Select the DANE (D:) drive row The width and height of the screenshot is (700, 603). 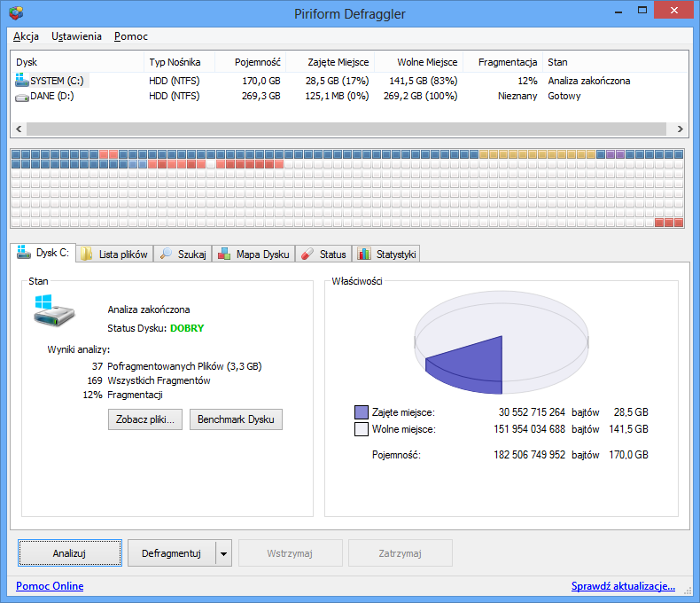click(349, 96)
